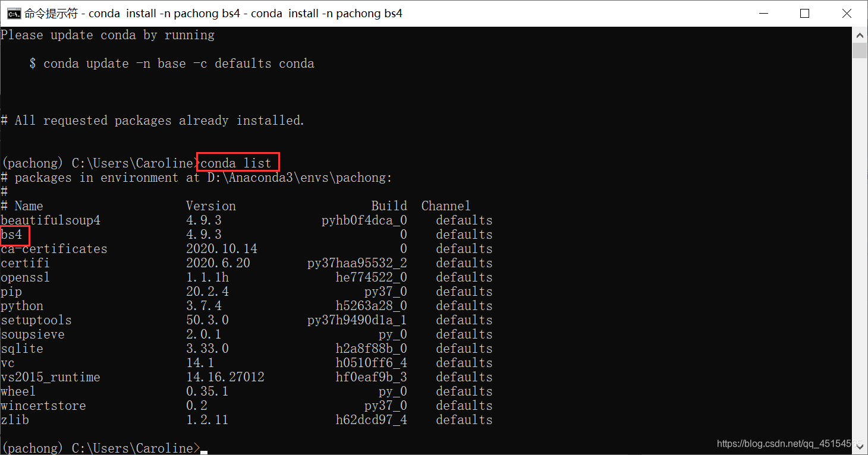The width and height of the screenshot is (868, 455).
Task: Click the 'Channel' column header
Action: tap(446, 206)
